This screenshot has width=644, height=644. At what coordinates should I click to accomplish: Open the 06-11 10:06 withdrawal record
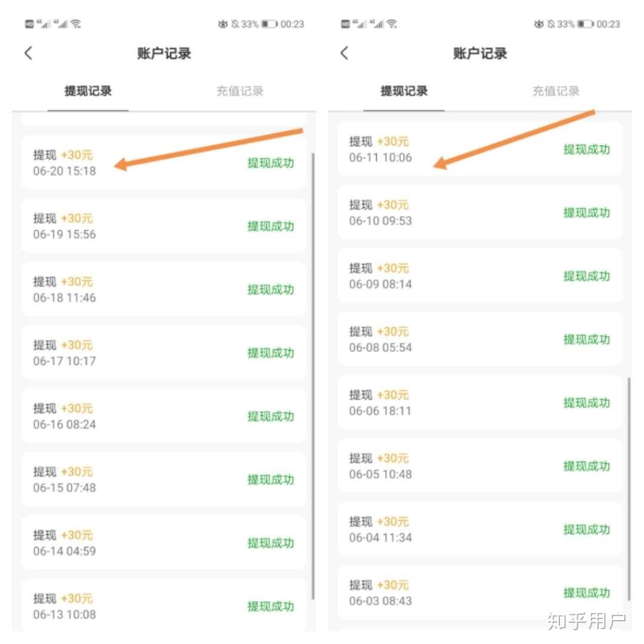(x=479, y=149)
